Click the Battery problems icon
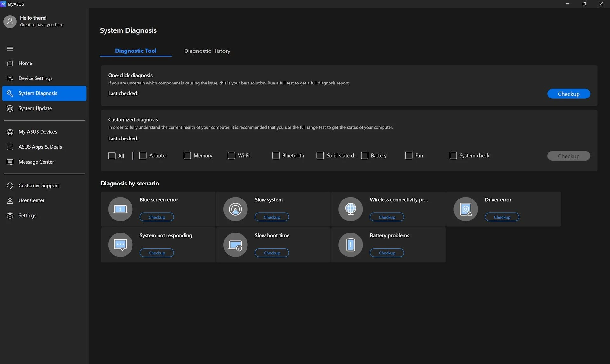This screenshot has height=364, width=610. point(350,245)
